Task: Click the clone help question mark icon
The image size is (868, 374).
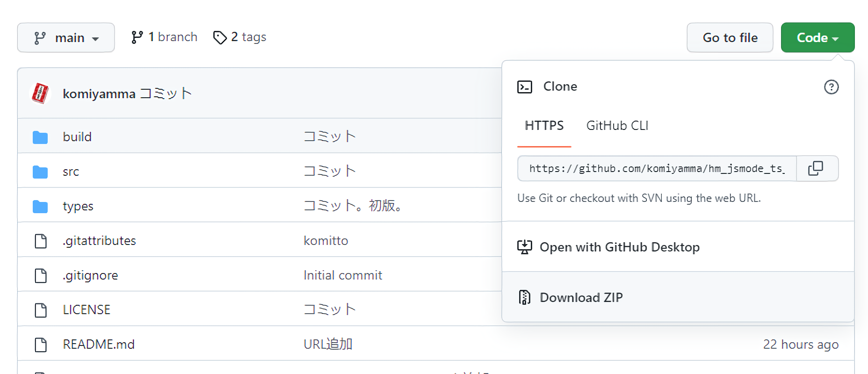Action: (831, 87)
